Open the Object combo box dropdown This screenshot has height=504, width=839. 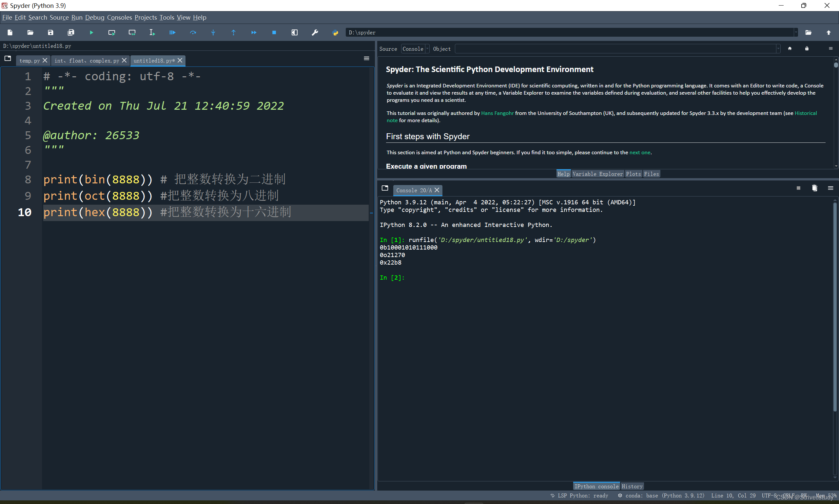pyautogui.click(x=777, y=48)
